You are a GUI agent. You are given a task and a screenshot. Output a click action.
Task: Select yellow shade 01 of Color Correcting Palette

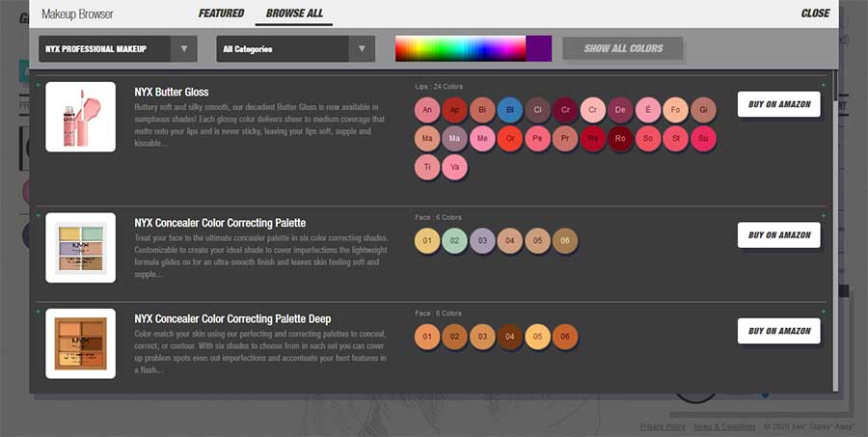[x=427, y=241]
